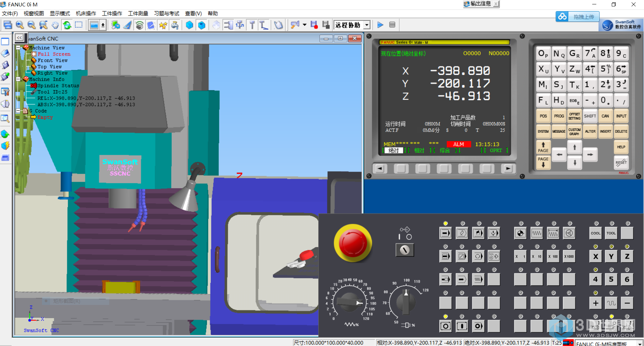Open the 显示模式 menu
Screen dimensions: 644x346
pyautogui.click(x=60, y=13)
